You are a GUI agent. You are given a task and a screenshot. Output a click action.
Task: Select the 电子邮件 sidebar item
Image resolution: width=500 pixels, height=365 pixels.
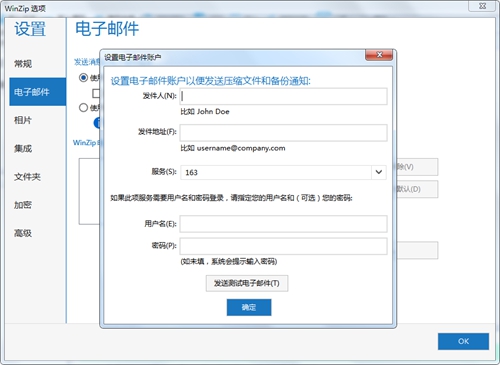click(38, 92)
